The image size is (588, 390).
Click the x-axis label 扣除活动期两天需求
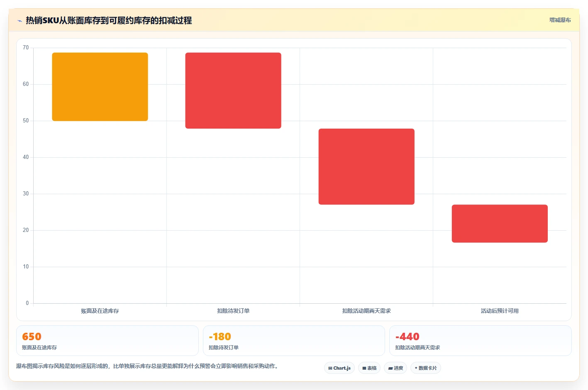click(366, 311)
